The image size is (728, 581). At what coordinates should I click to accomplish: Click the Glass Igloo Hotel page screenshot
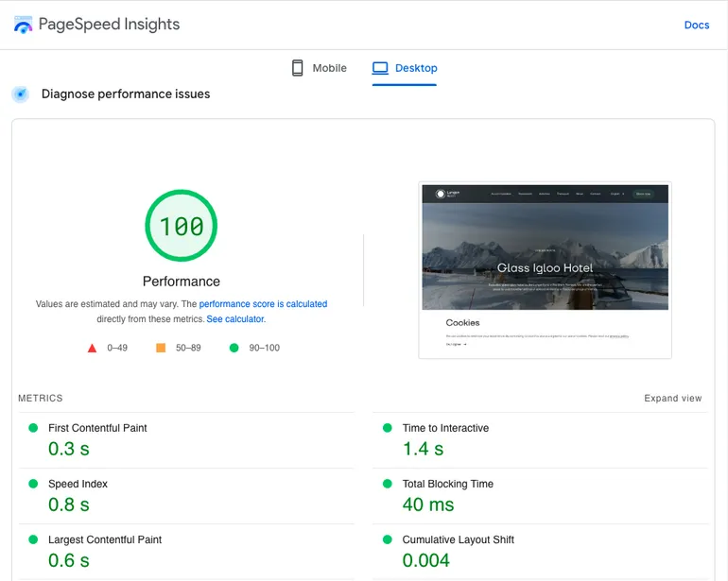(545, 269)
